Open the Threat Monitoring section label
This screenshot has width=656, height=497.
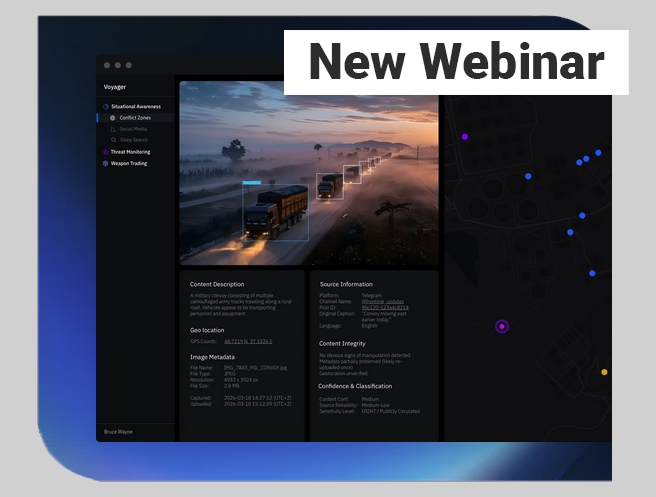[x=131, y=152]
